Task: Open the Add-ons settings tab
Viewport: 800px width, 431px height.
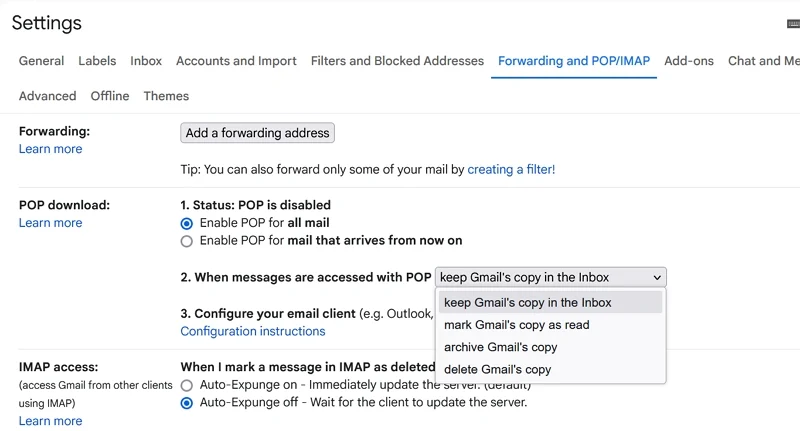Action: point(689,61)
